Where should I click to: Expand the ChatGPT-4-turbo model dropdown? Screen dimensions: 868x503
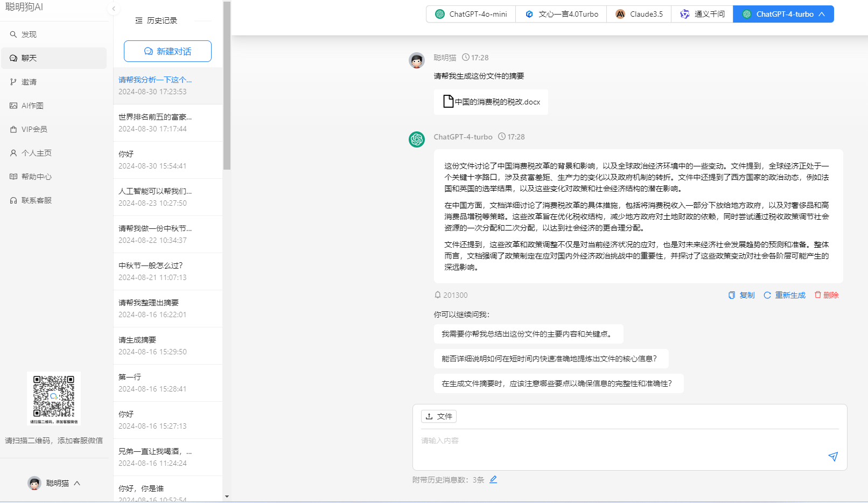tap(822, 14)
